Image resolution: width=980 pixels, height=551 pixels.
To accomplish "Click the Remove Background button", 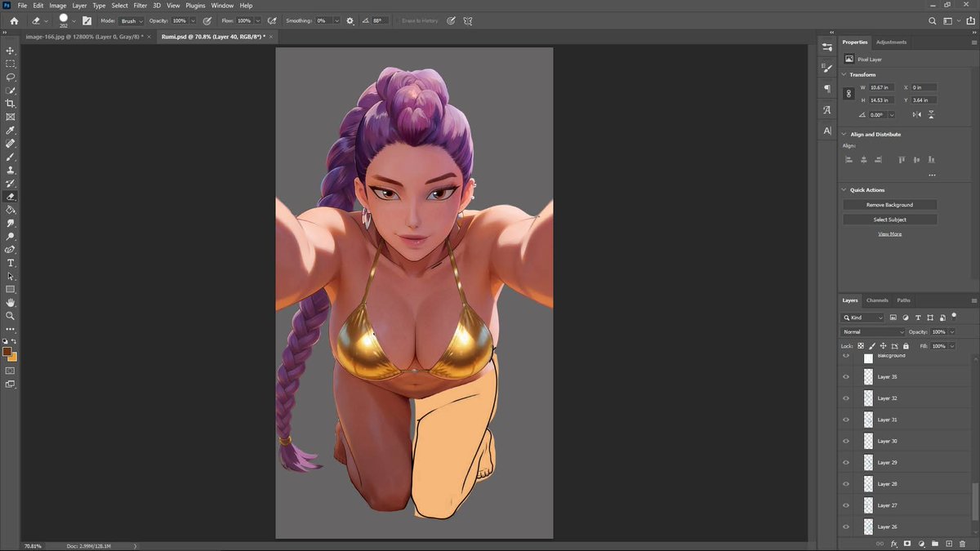I will pos(890,205).
